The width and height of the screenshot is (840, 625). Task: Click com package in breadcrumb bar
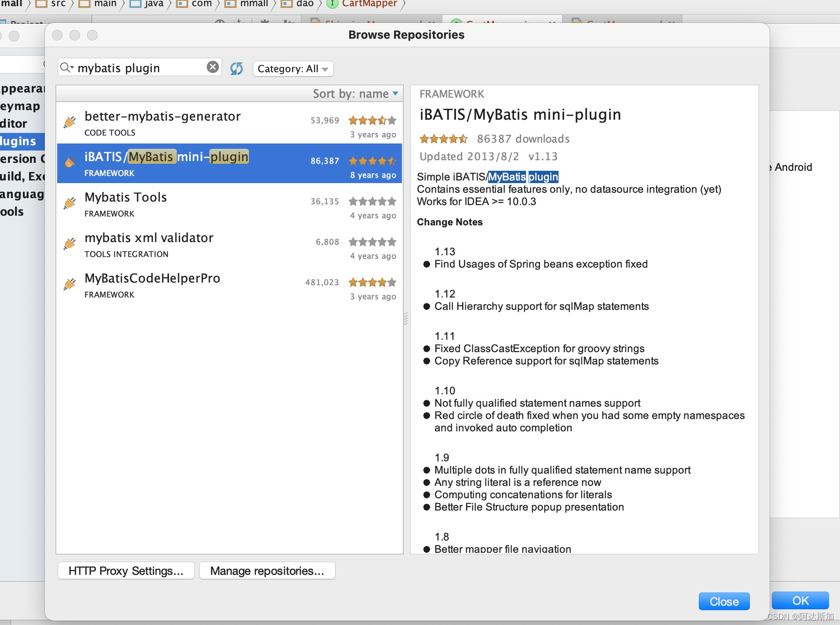coord(194,4)
